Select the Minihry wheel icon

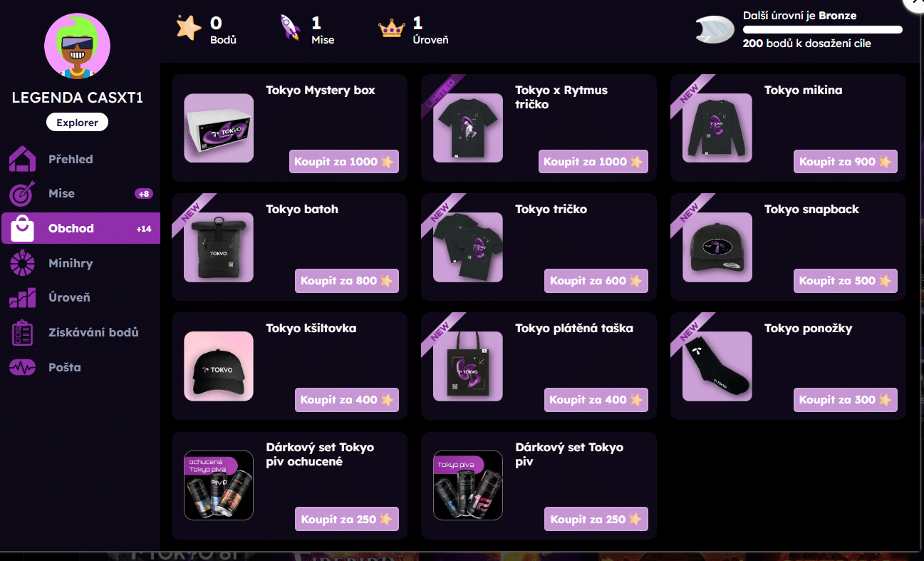(22, 263)
